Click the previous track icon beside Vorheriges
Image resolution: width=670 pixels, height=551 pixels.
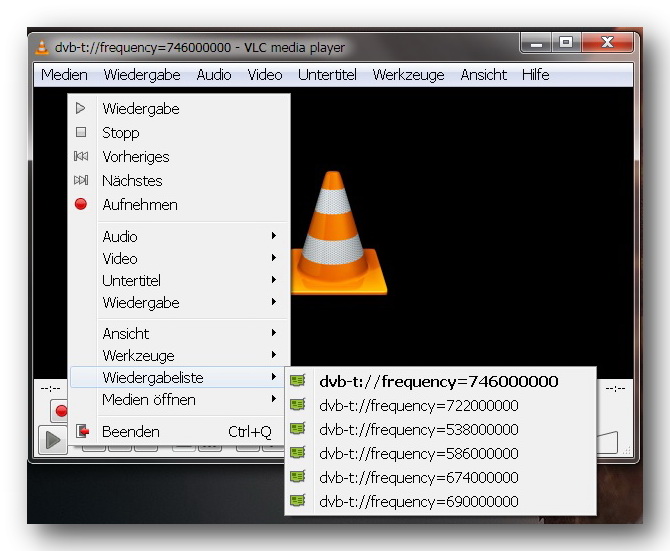coord(81,156)
